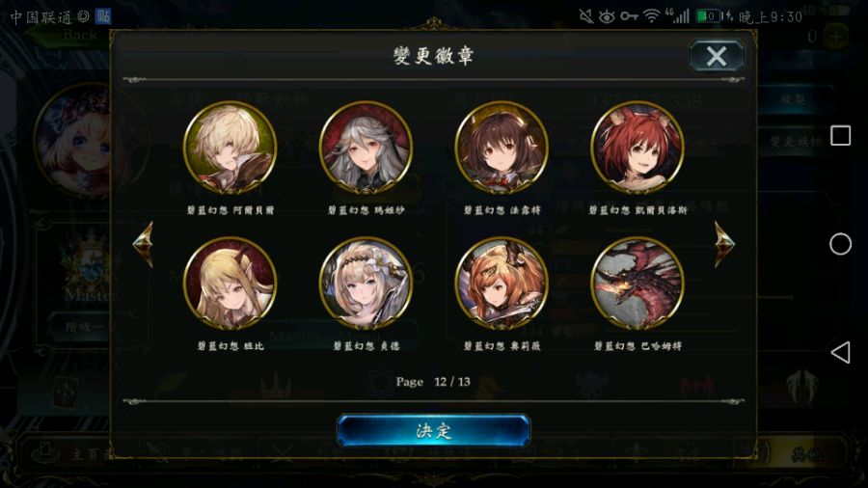
Task: Pick the orange-haired emblem with the gold headband
Action: tap(502, 284)
